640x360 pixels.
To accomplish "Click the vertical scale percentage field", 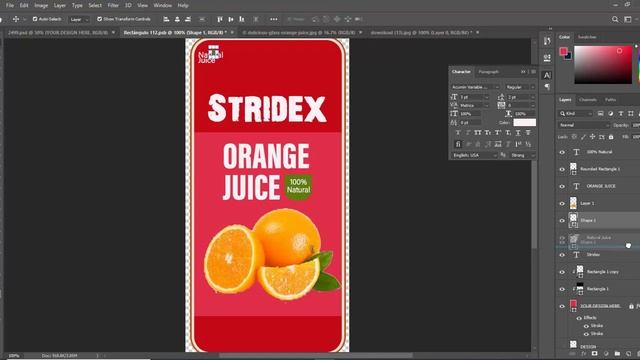I will 471,114.
